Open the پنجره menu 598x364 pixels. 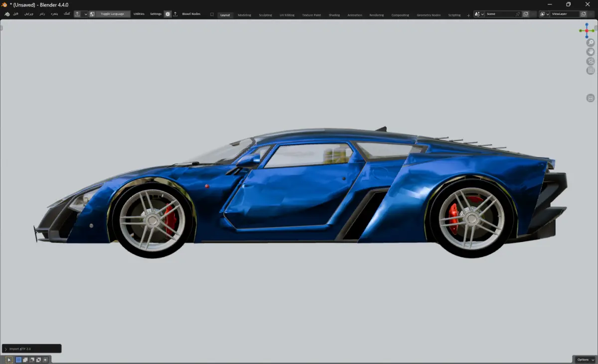[x=54, y=14]
